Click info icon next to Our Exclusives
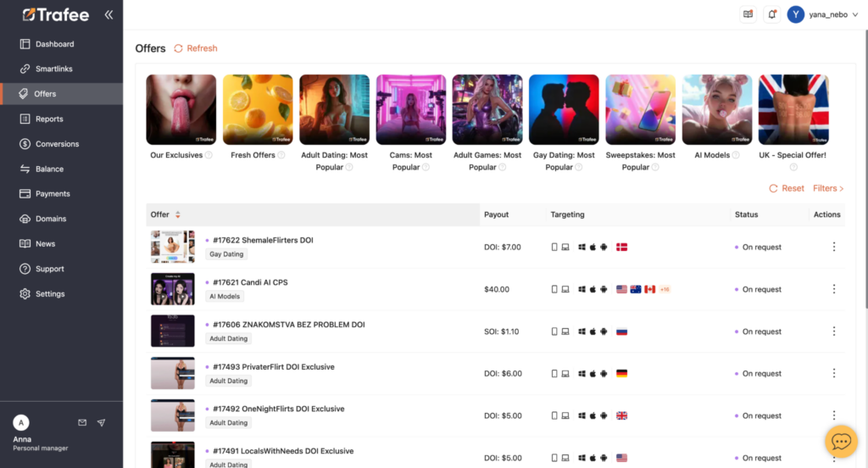Viewport: 868px width, 468px height. click(209, 155)
